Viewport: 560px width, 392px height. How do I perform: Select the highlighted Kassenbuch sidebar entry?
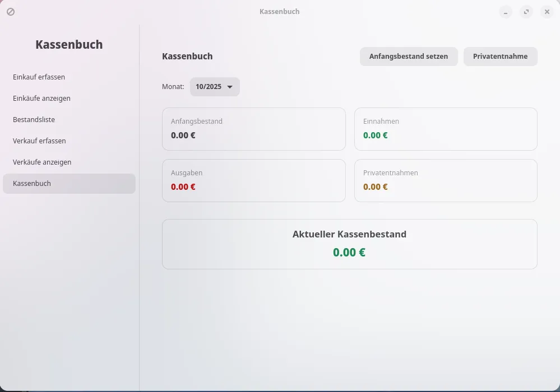pyautogui.click(x=69, y=184)
